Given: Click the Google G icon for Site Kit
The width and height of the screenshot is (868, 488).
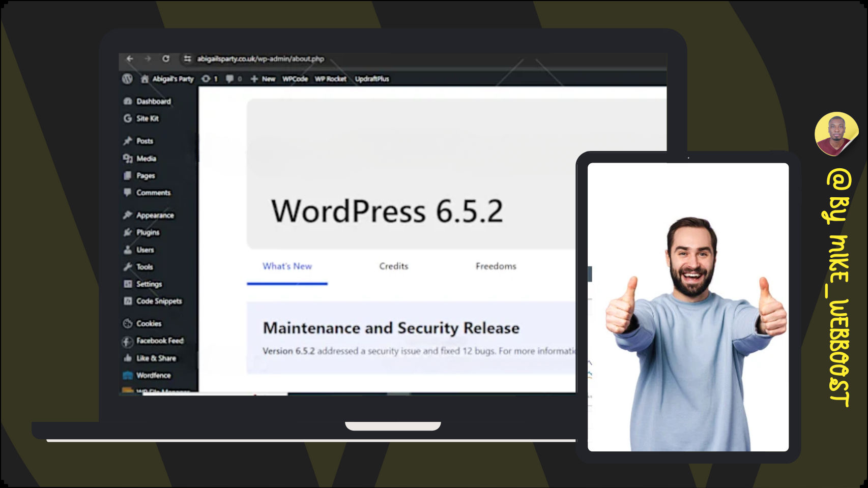Looking at the screenshot, I should [128, 118].
